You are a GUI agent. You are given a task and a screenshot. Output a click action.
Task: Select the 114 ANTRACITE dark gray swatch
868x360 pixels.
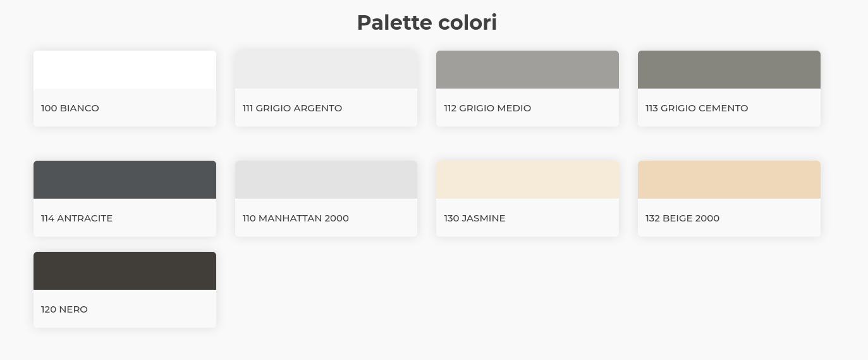pyautogui.click(x=125, y=180)
